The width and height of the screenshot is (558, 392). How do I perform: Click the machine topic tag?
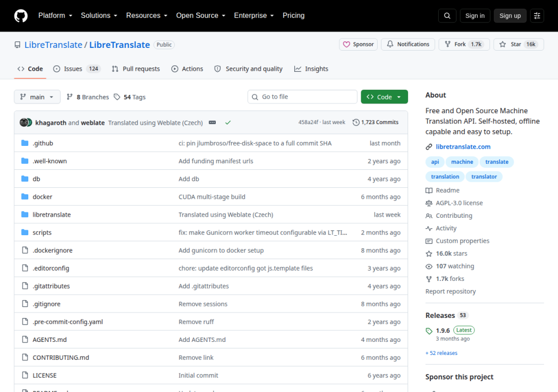click(462, 162)
